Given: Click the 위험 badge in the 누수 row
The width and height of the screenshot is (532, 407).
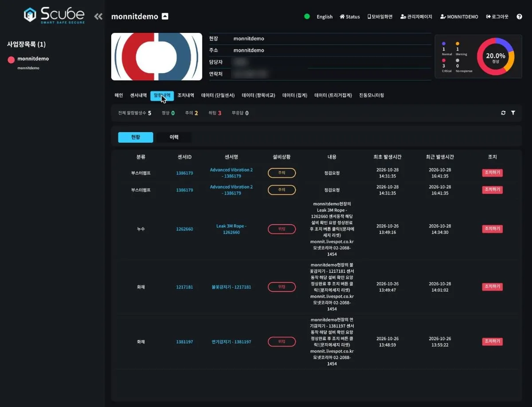Looking at the screenshot, I should pyautogui.click(x=282, y=229).
